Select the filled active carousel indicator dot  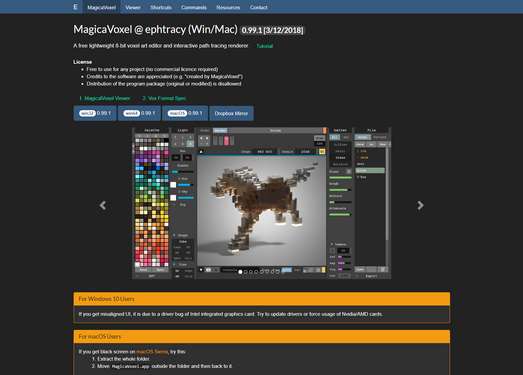click(240, 272)
